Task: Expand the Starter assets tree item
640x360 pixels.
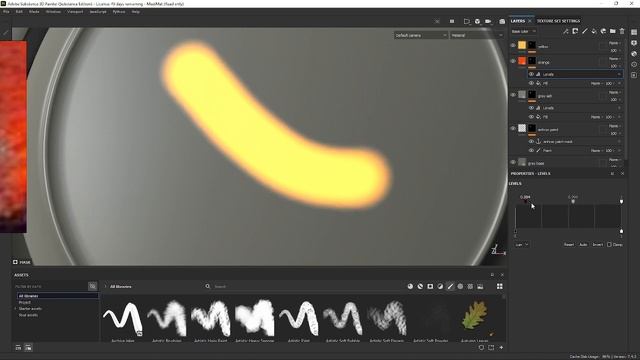Action: pyautogui.click(x=16, y=309)
